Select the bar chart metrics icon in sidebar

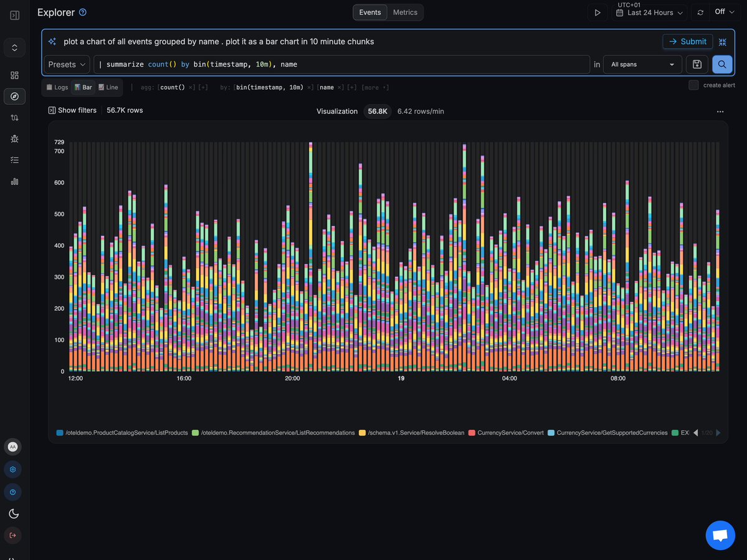click(14, 181)
